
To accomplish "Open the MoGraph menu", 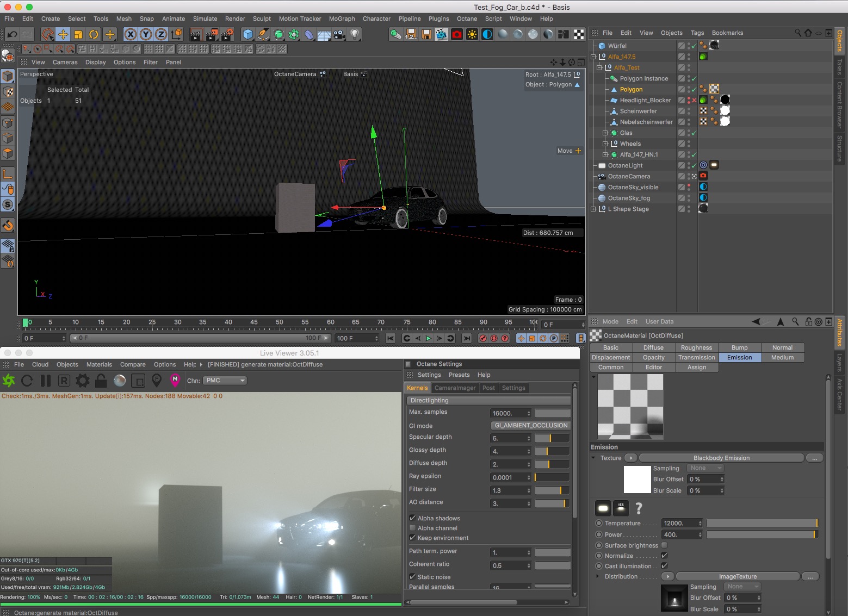I will [x=342, y=18].
